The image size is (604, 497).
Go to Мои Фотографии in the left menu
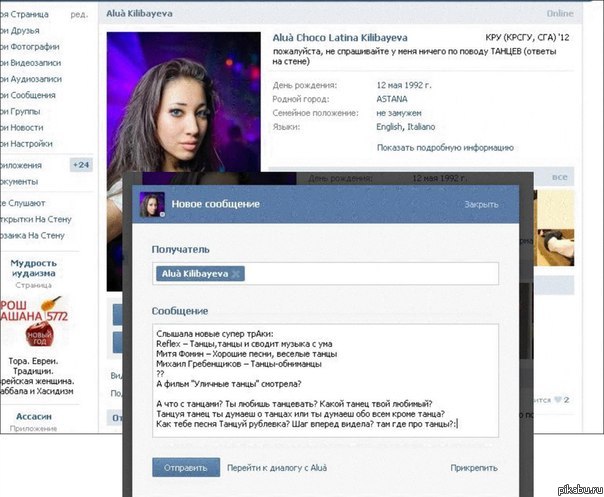(30, 47)
